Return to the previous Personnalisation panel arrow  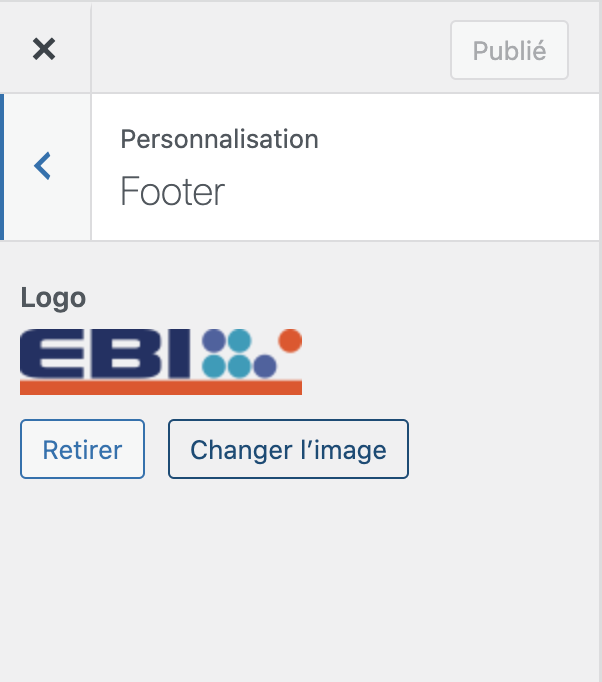click(x=43, y=166)
